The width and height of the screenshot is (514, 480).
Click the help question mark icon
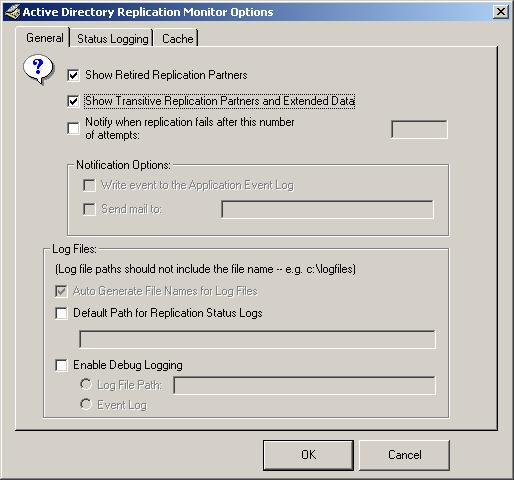[38, 69]
